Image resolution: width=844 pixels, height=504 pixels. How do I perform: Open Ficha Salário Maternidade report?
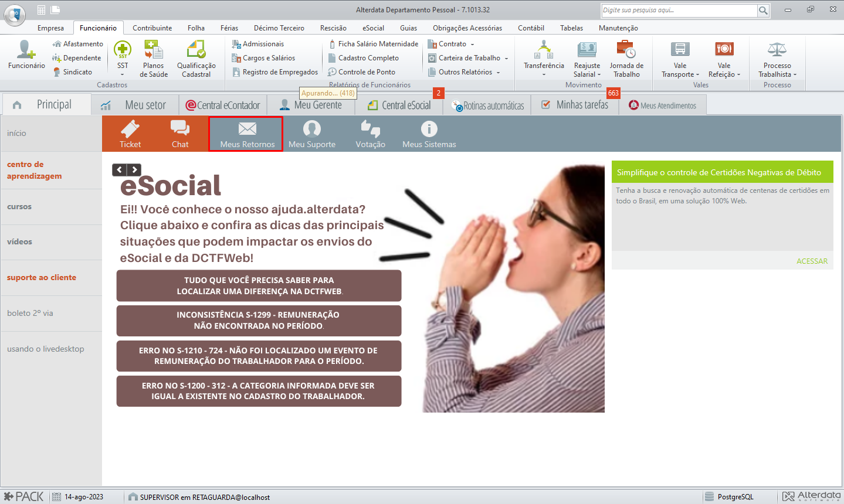tap(374, 44)
